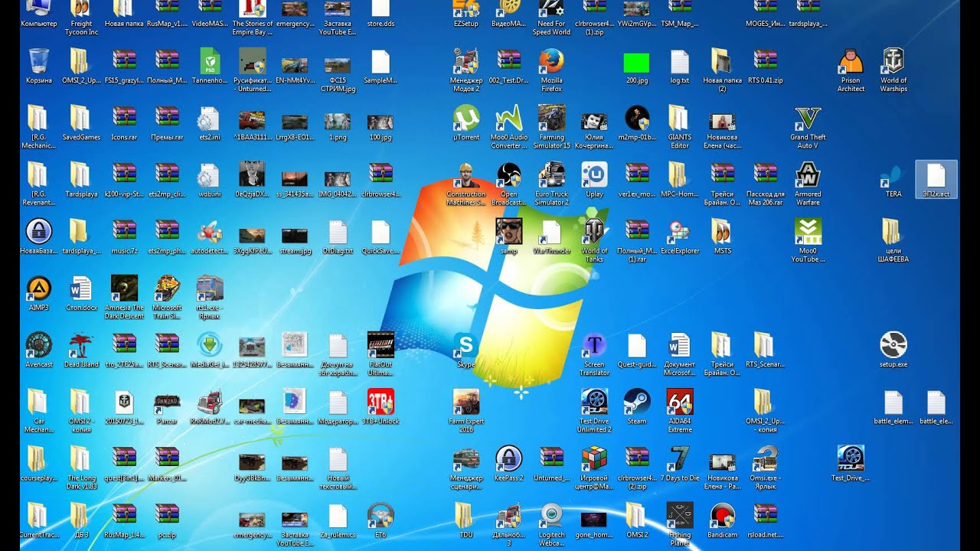This screenshot has height=551, width=980.
Task: Select the 3TB+Unlock shortcut
Action: click(x=381, y=407)
